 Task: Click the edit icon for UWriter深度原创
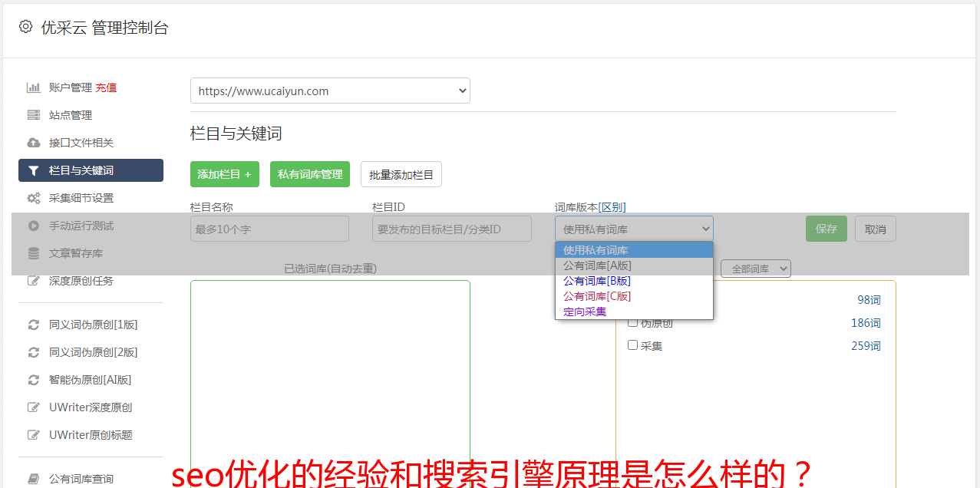pyautogui.click(x=33, y=407)
